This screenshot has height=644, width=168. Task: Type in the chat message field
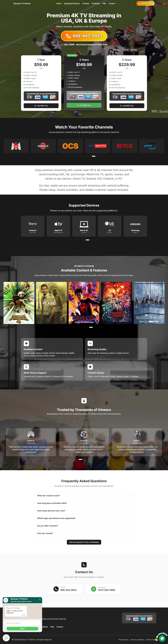[x=22, y=623]
